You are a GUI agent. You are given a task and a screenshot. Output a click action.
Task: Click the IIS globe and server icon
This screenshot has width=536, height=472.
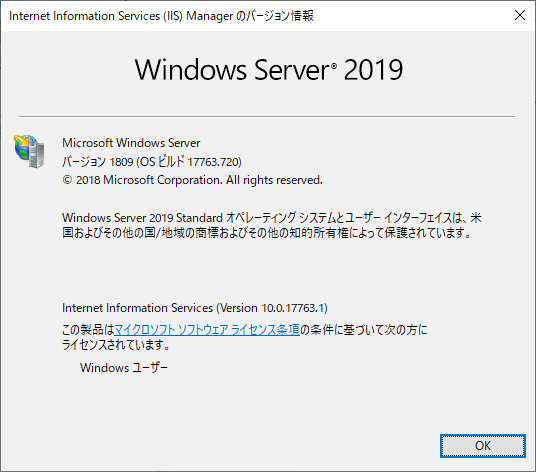29,151
